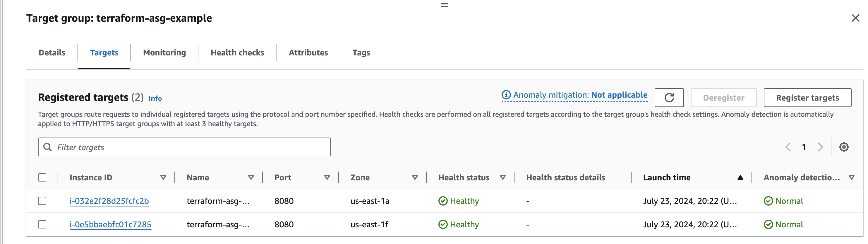The image size is (868, 244).
Task: Grab the panel resize handle at top
Action: click(x=445, y=5)
